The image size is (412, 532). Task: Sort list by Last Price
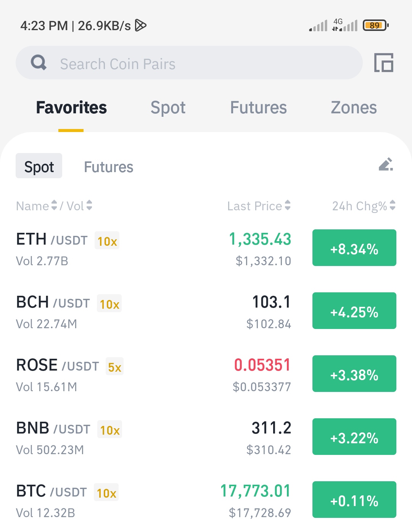click(x=259, y=206)
